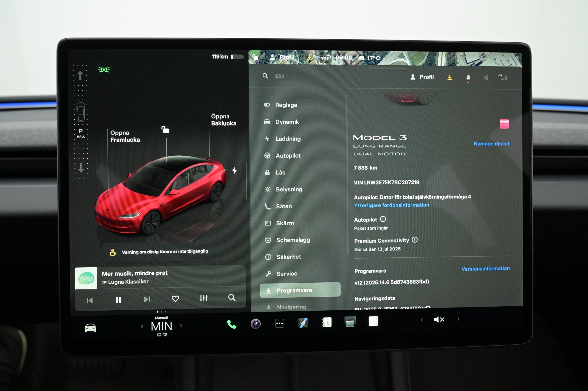Select the Lås menu entry
The width and height of the screenshot is (588, 391).
(275, 173)
